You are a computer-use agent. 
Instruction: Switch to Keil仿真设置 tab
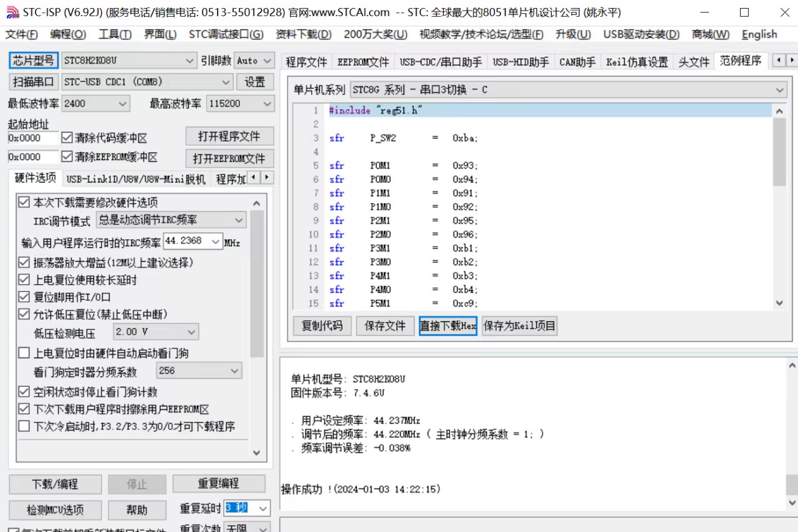tap(637, 62)
